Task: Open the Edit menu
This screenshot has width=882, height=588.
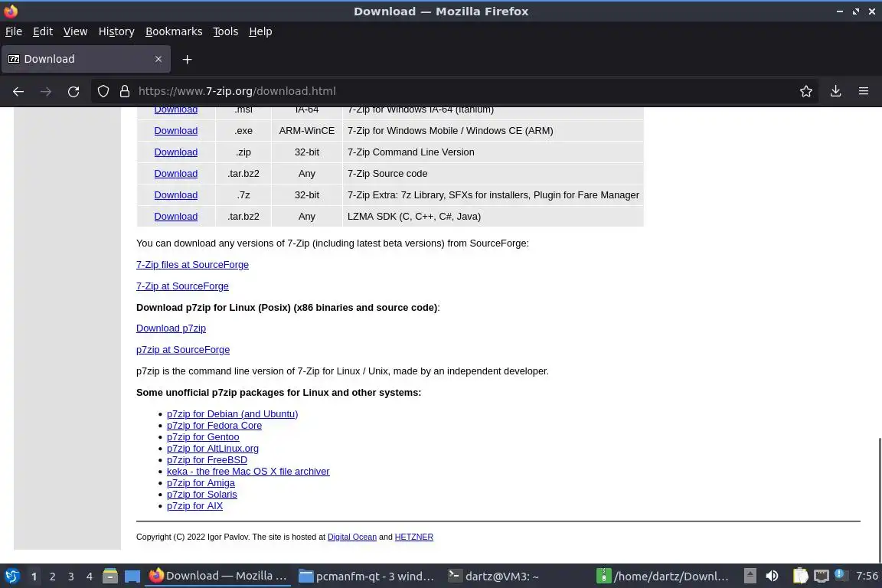Action: (43, 31)
